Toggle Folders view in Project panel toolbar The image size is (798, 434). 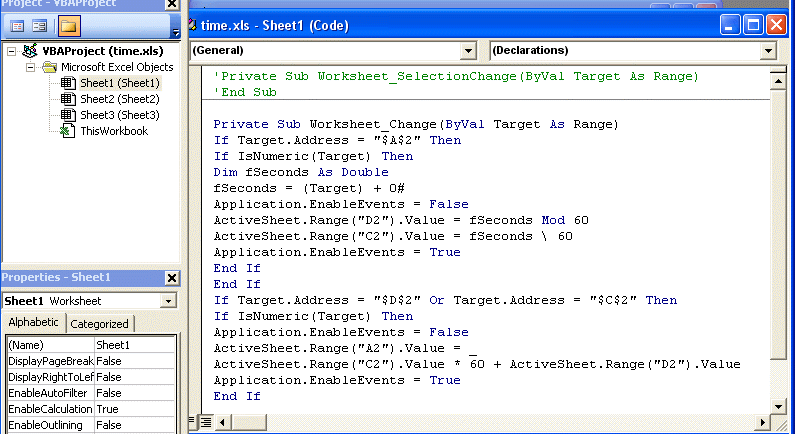69,26
